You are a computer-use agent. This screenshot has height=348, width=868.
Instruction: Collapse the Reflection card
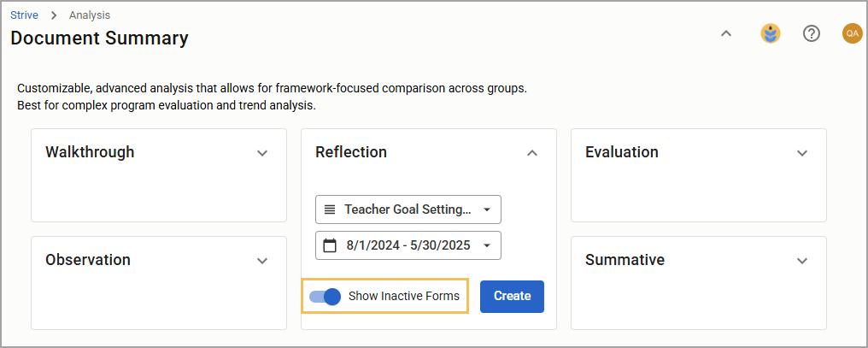(x=532, y=153)
